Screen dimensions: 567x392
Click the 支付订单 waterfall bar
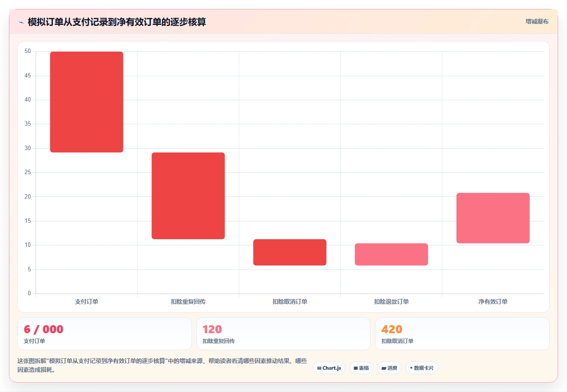pos(86,102)
